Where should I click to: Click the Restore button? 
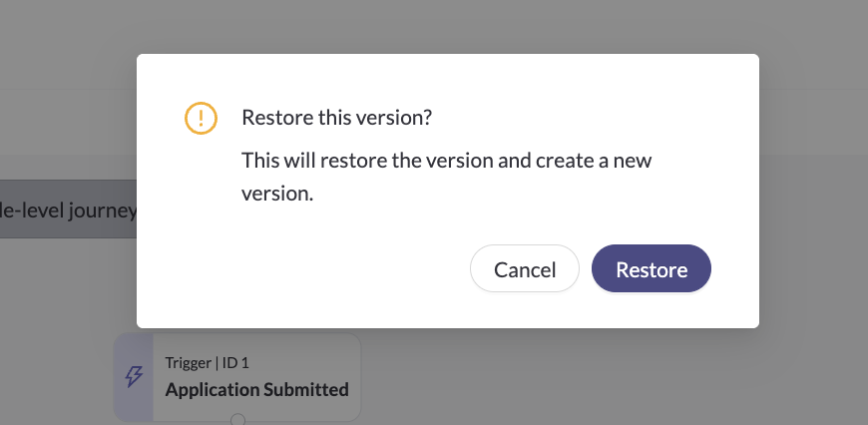pos(651,269)
